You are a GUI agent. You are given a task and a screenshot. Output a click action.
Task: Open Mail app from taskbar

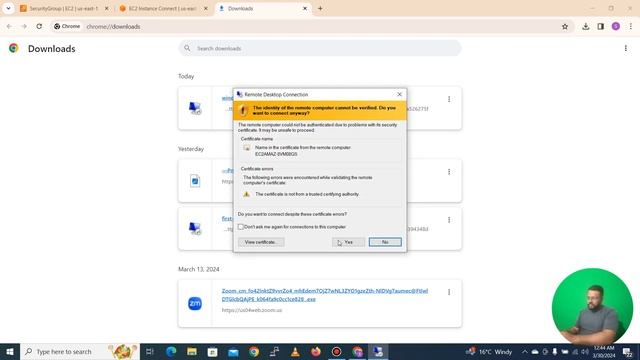click(x=233, y=351)
